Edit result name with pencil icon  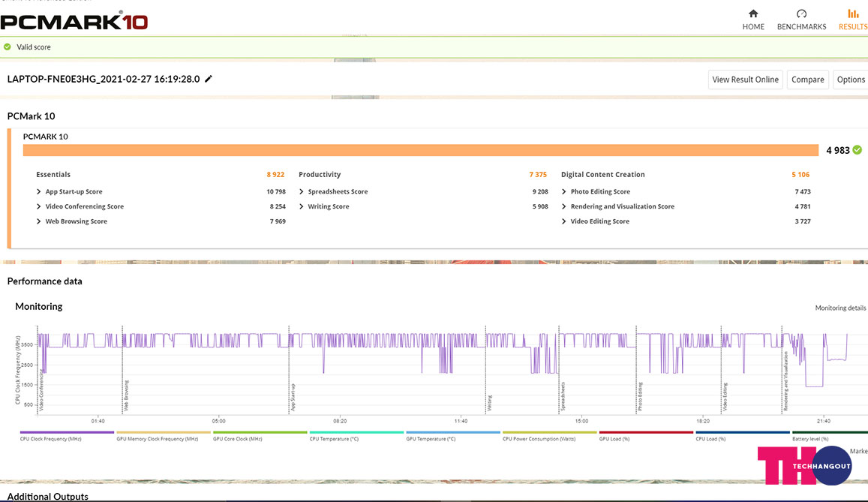[x=208, y=79]
